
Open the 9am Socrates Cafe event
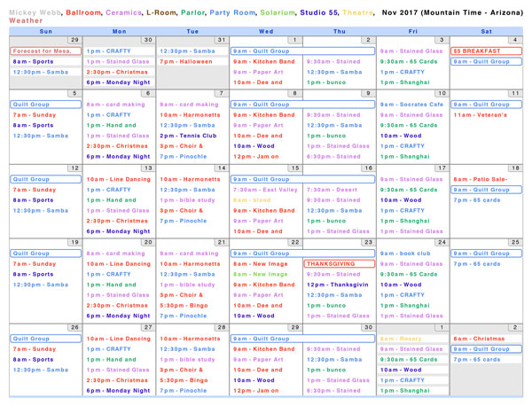point(411,105)
